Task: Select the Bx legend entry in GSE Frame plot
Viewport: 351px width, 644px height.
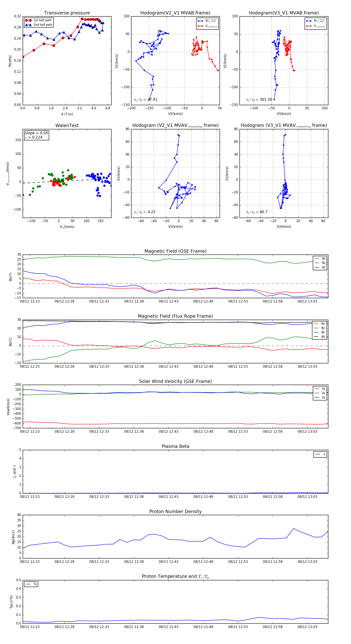Action: pyautogui.click(x=320, y=259)
